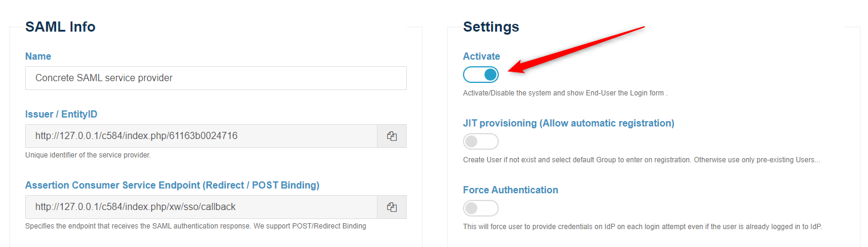
Task: Click the Settings section heading
Action: pyautogui.click(x=491, y=27)
